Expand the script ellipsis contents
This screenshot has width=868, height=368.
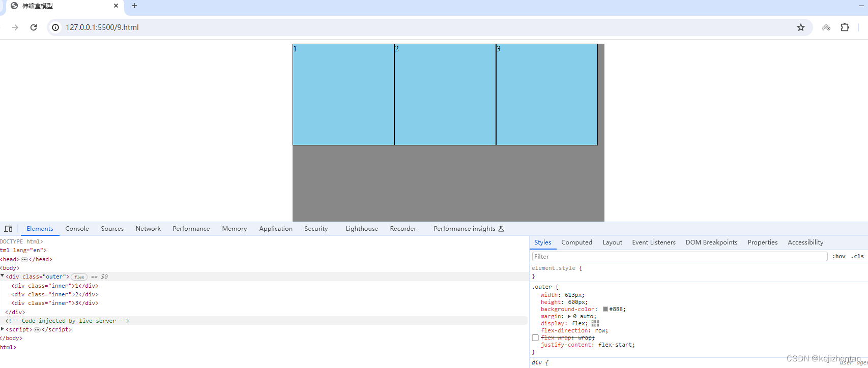[37, 329]
